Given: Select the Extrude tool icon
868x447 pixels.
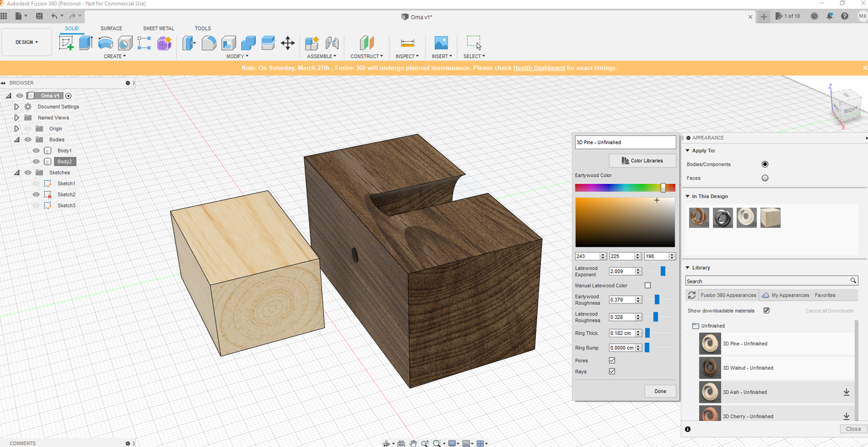Looking at the screenshot, I should [x=86, y=42].
